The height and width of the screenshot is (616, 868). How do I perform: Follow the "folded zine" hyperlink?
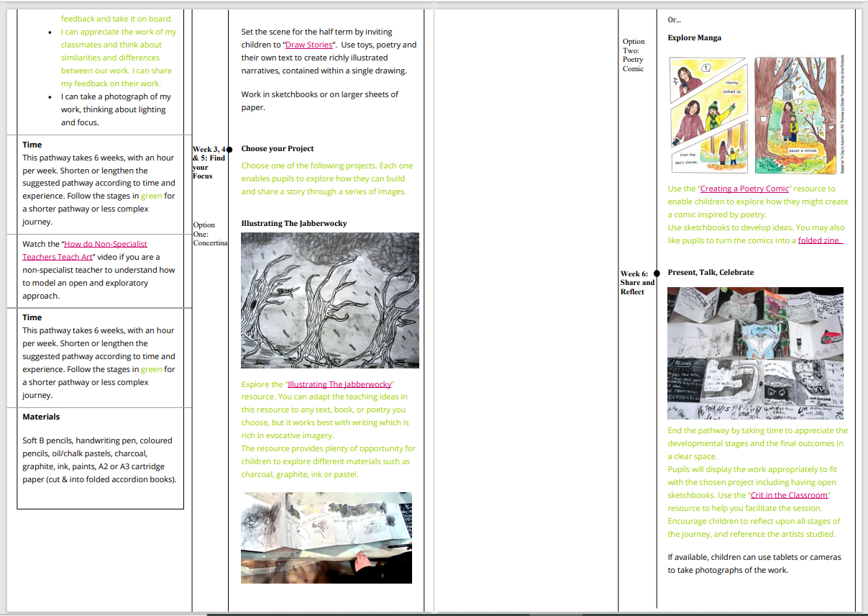(x=820, y=240)
